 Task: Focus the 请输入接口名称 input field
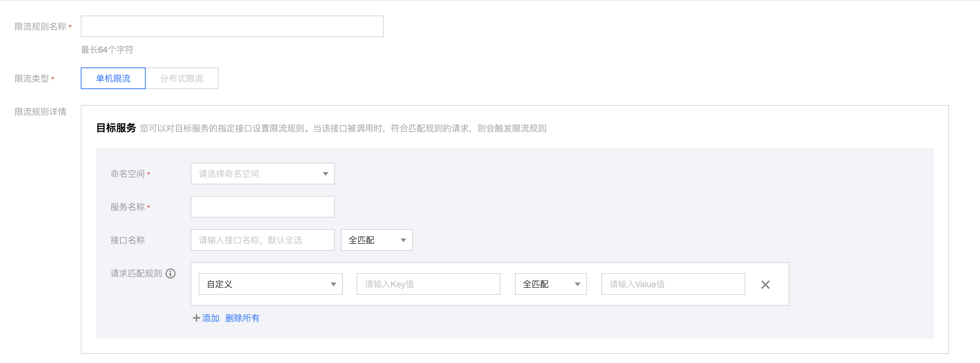[262, 240]
